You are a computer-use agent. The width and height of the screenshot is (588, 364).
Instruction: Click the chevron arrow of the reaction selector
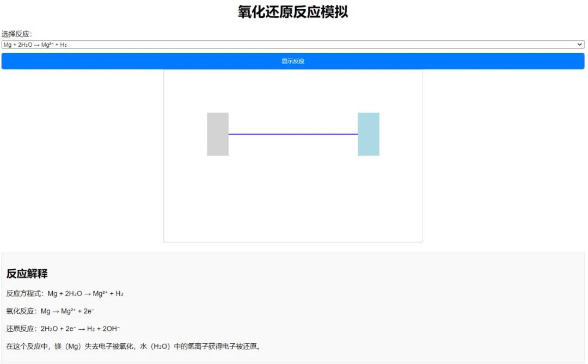click(580, 45)
